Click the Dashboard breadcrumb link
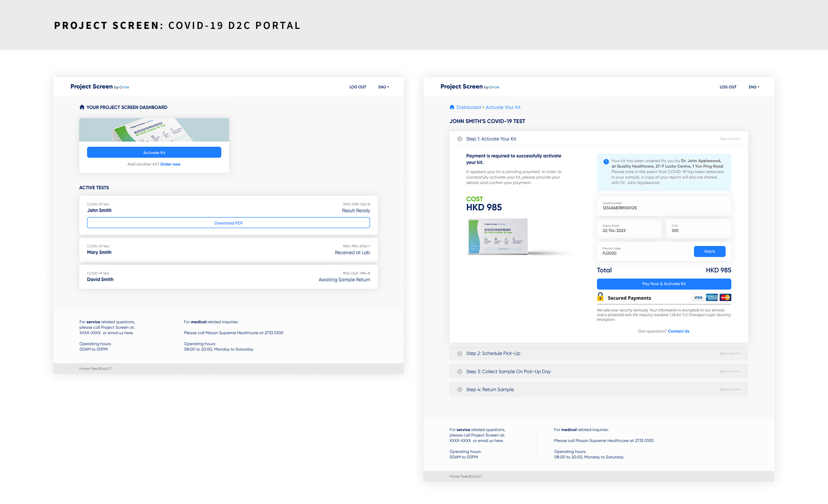The image size is (828, 504). tap(468, 107)
